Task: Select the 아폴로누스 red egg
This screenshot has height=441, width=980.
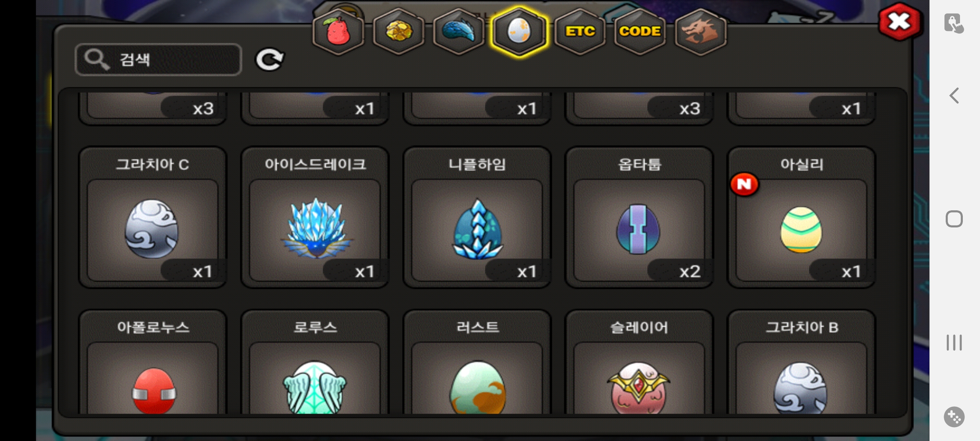Action: click(152, 363)
